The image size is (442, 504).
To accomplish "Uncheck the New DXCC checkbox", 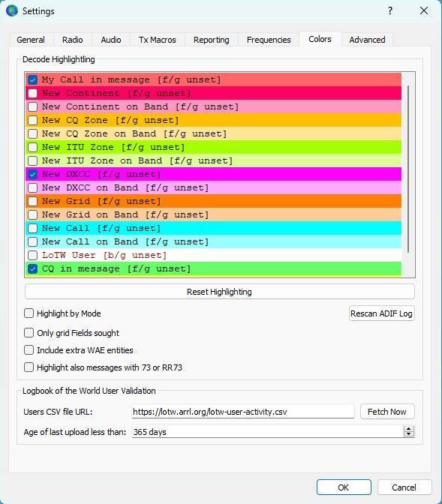I will [33, 174].
